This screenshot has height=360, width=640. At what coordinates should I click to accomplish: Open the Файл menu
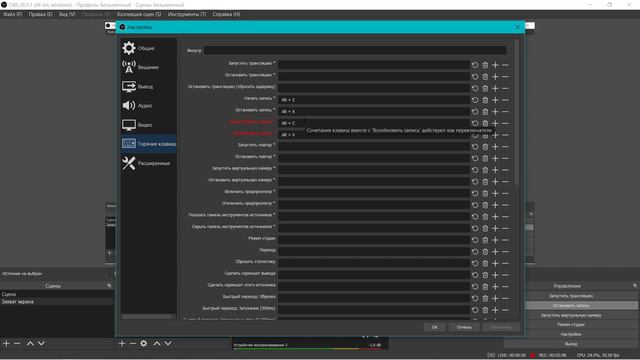[x=13, y=14]
